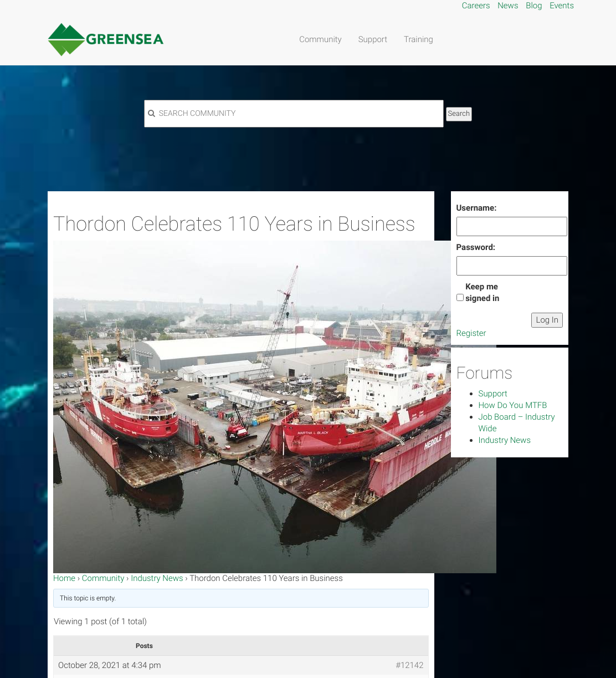This screenshot has width=616, height=678.
Task: Go to Industry News in breadcrumb
Action: tap(157, 578)
